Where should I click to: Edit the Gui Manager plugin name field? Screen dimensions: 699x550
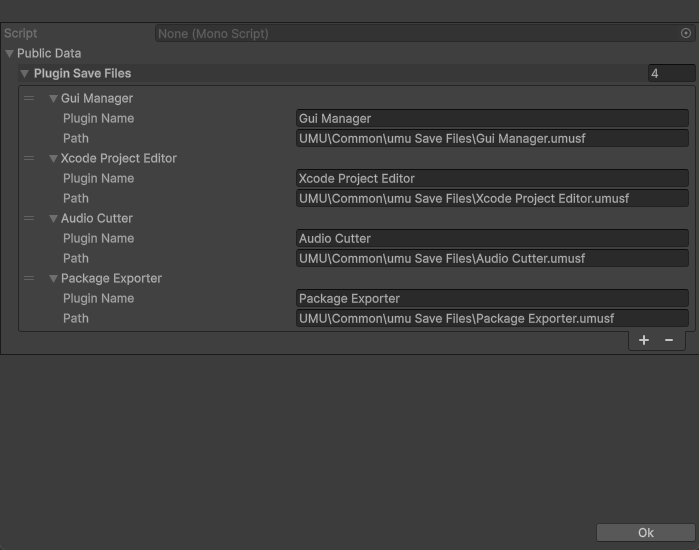click(x=492, y=119)
